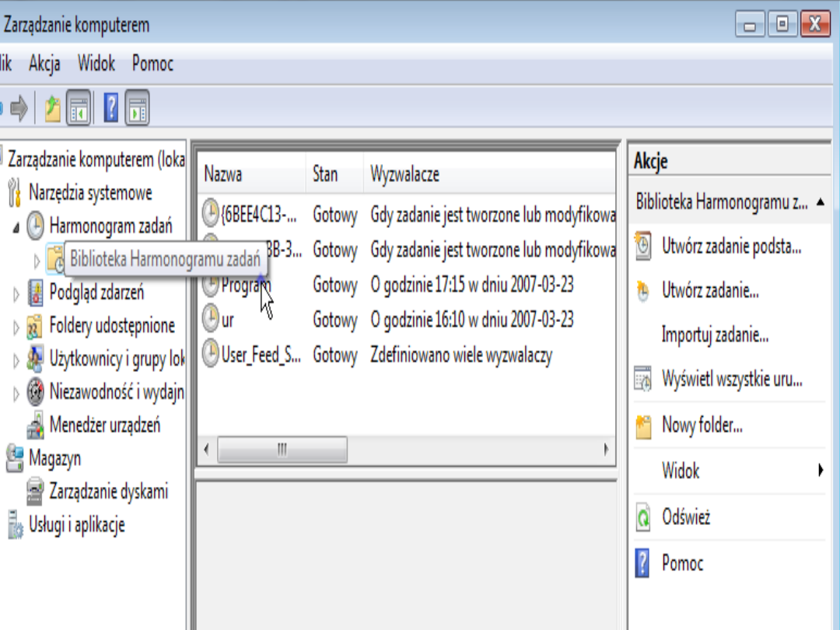The height and width of the screenshot is (630, 840).
Task: Toggle the Action pane toolbar icon
Action: tap(137, 109)
